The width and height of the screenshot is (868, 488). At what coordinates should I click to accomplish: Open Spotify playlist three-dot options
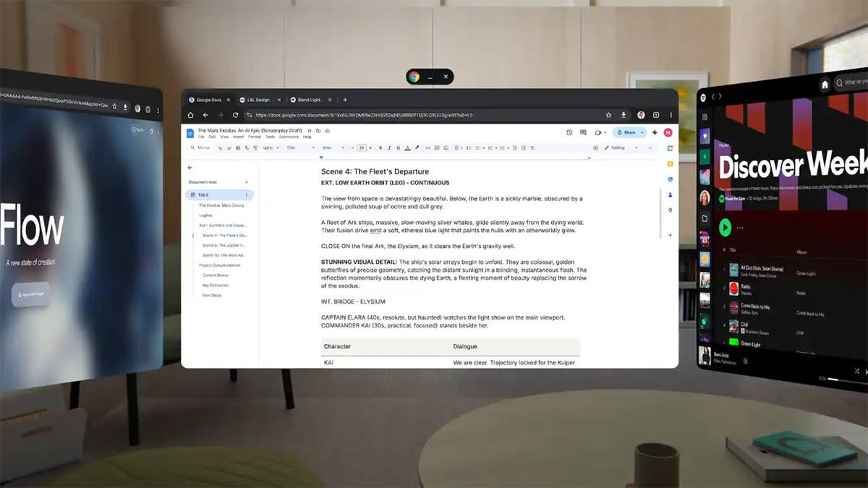coord(740,228)
